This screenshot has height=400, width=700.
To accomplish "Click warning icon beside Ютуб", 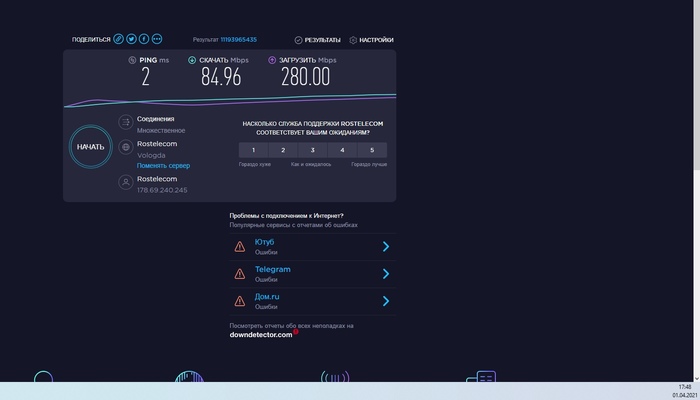I will tap(240, 246).
